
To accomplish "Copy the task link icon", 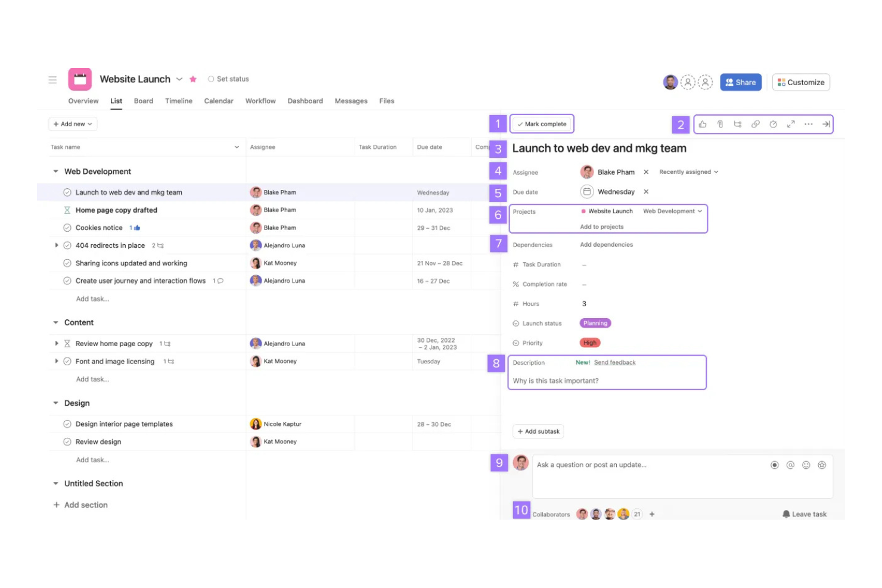I will [x=756, y=124].
